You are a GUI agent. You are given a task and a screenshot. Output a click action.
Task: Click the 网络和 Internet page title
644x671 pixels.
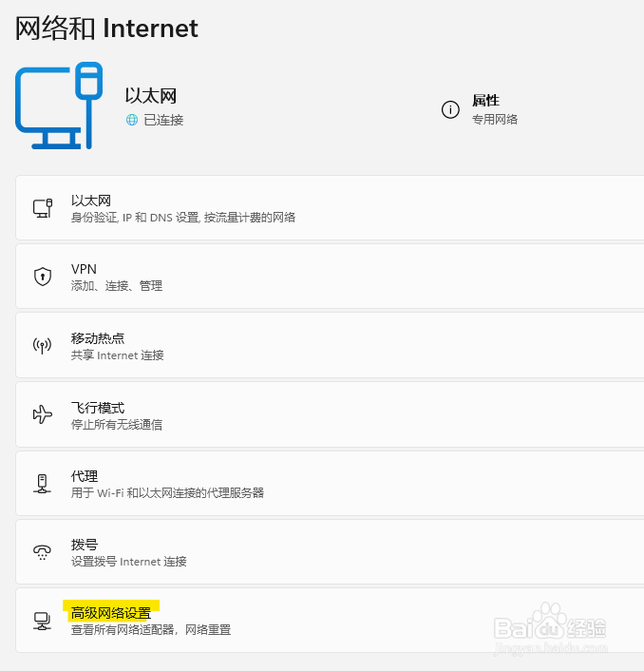click(x=106, y=29)
